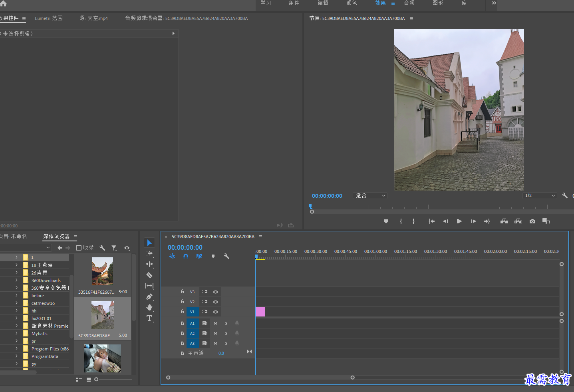Switch to Audio workspace tab
This screenshot has width=574, height=392.
coord(409,3)
